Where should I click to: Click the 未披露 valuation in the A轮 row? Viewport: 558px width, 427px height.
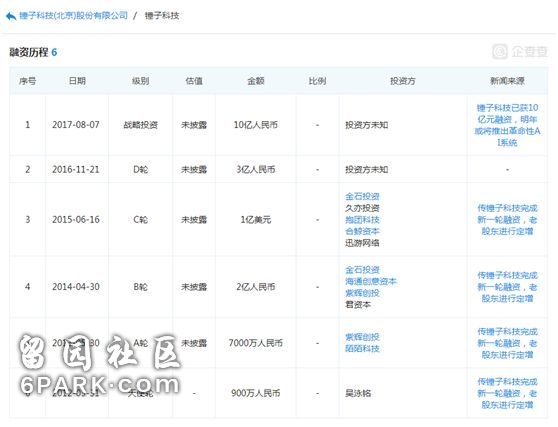point(194,343)
